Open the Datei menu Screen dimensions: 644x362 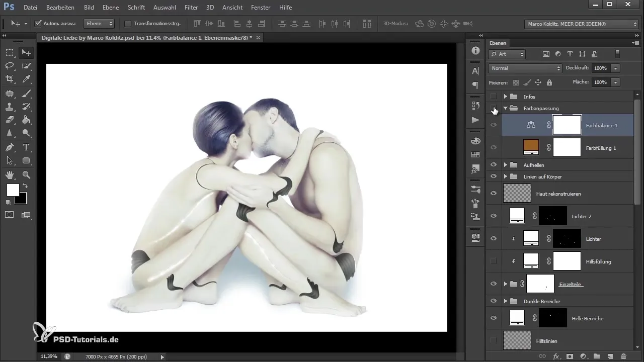[x=30, y=8]
